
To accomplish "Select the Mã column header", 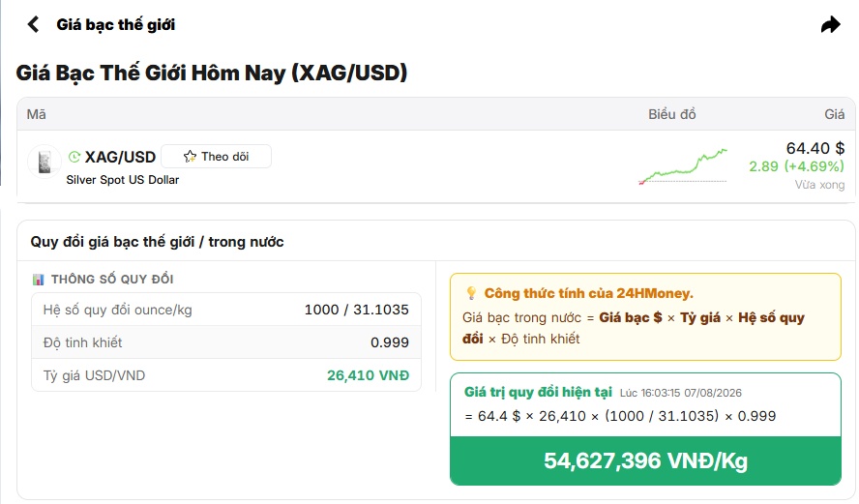I will click(x=36, y=114).
